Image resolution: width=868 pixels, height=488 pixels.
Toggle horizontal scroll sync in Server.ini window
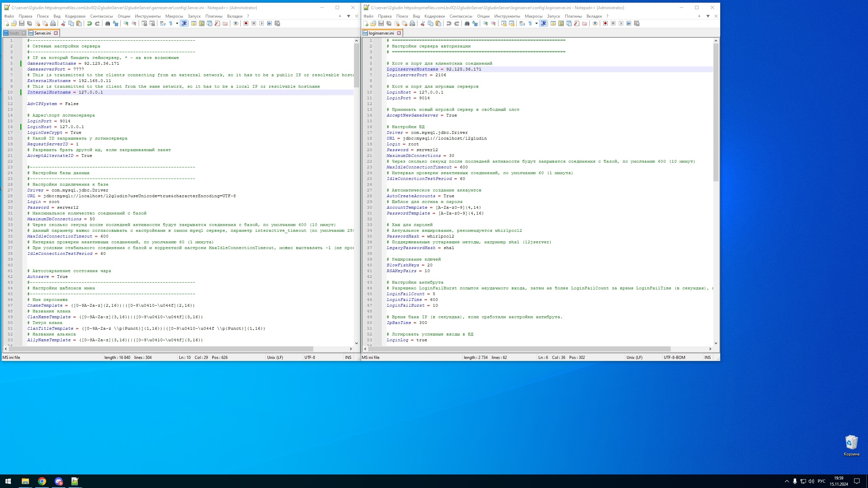152,23
